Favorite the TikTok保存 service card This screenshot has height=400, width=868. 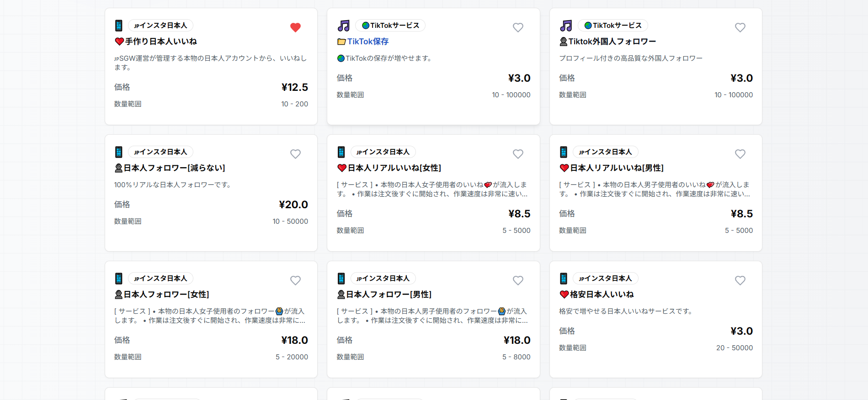coord(517,27)
